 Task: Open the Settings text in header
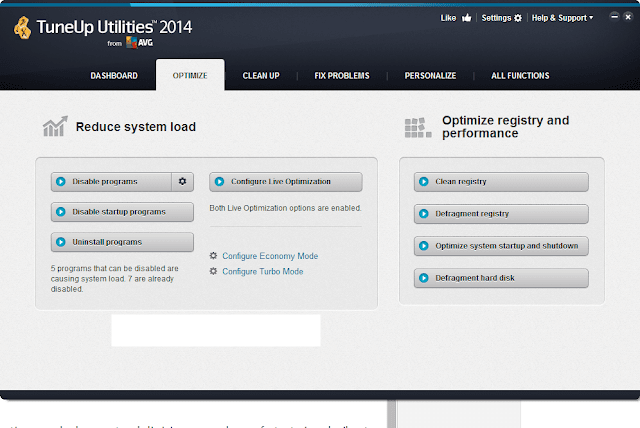[496, 18]
